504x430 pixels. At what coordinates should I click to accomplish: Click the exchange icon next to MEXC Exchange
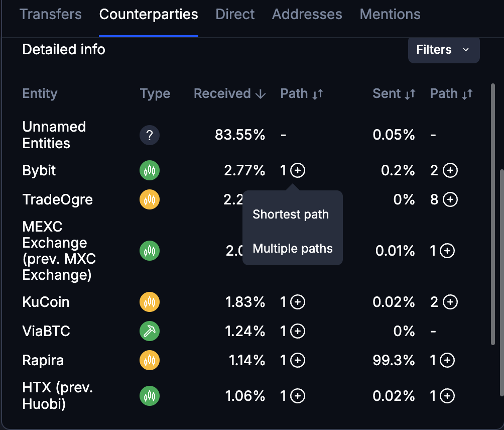[149, 251]
